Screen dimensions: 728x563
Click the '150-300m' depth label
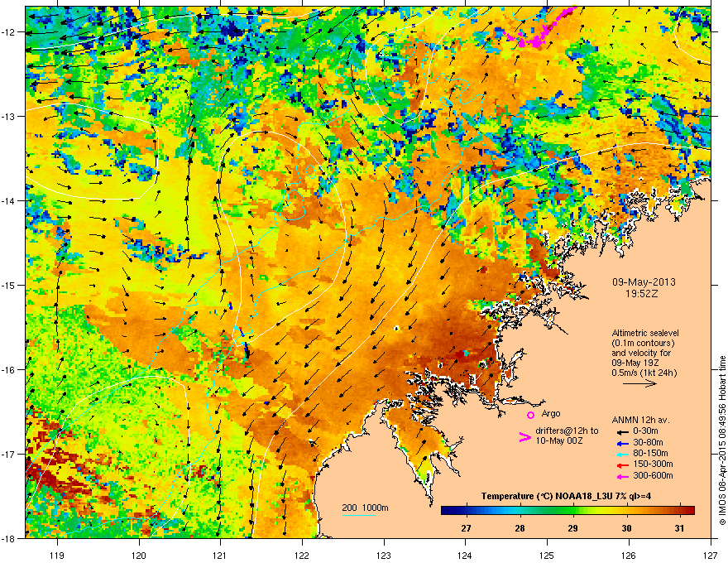pos(653,464)
